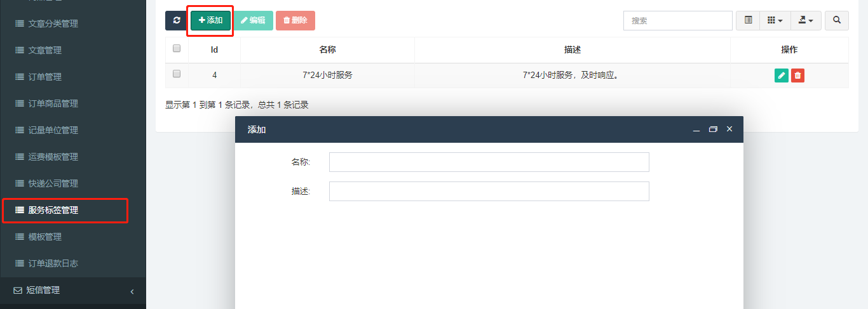868x309 pixels.
Task: Open the columns grid dropdown
Action: 775,20
